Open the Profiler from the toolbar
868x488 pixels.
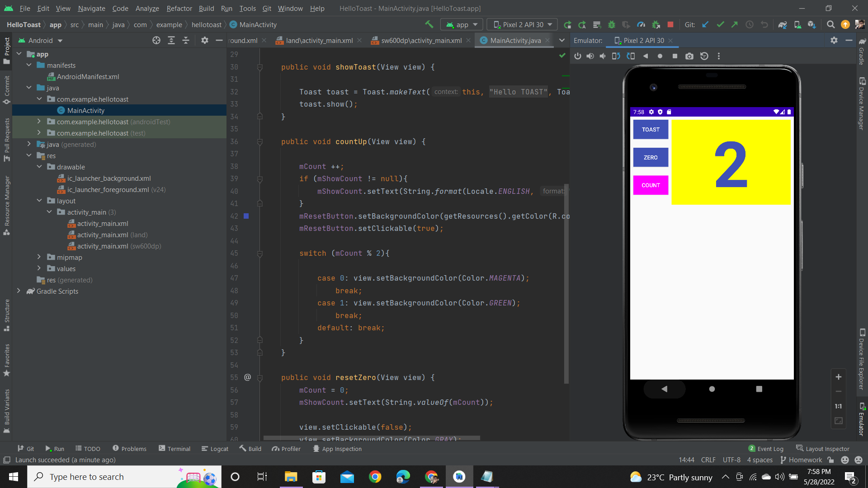[x=641, y=24]
